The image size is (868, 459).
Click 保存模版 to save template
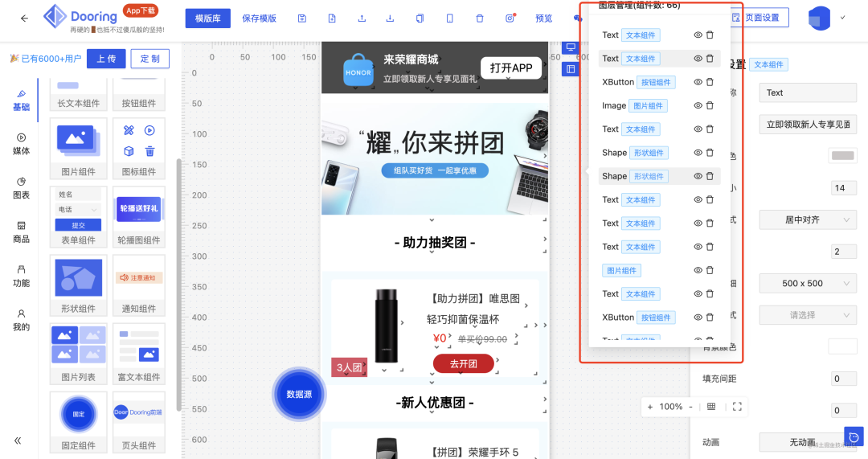point(259,18)
